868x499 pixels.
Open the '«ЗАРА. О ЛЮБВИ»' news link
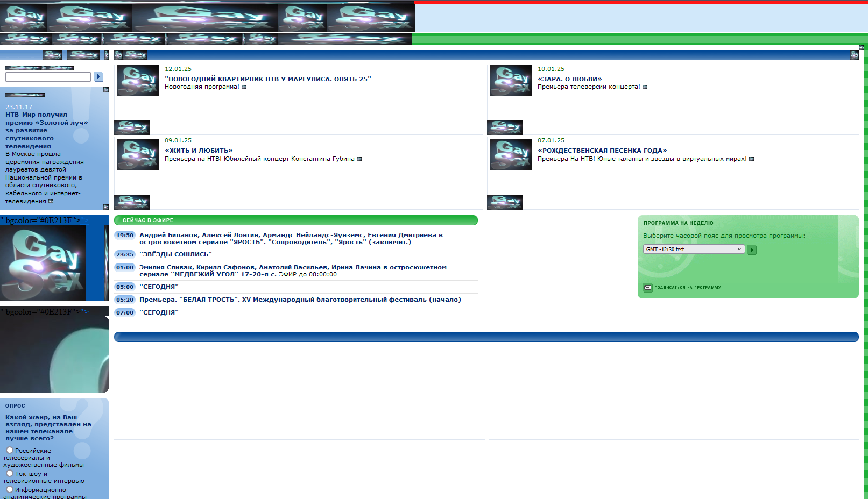point(569,79)
